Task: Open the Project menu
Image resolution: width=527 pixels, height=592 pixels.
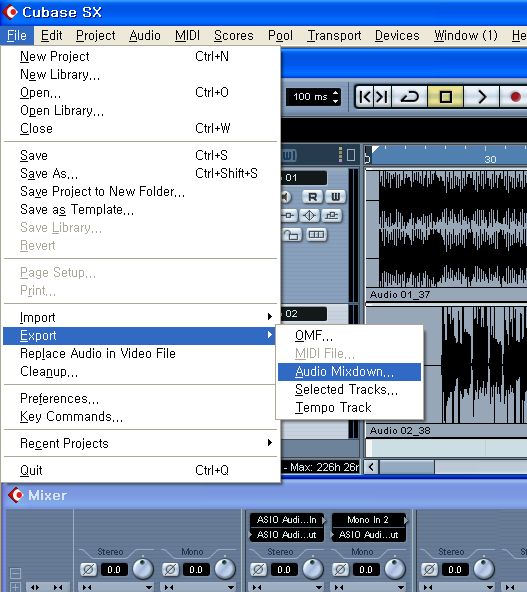Action: (x=96, y=35)
